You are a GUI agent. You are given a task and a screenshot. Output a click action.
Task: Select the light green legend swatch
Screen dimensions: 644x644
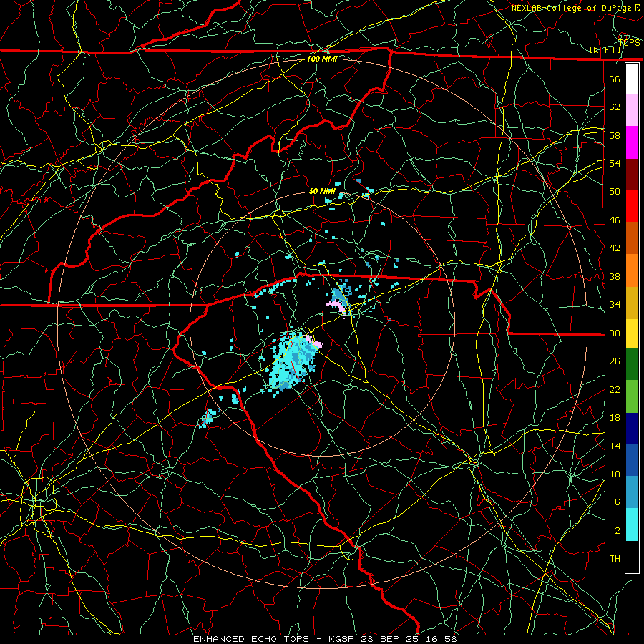[632, 396]
